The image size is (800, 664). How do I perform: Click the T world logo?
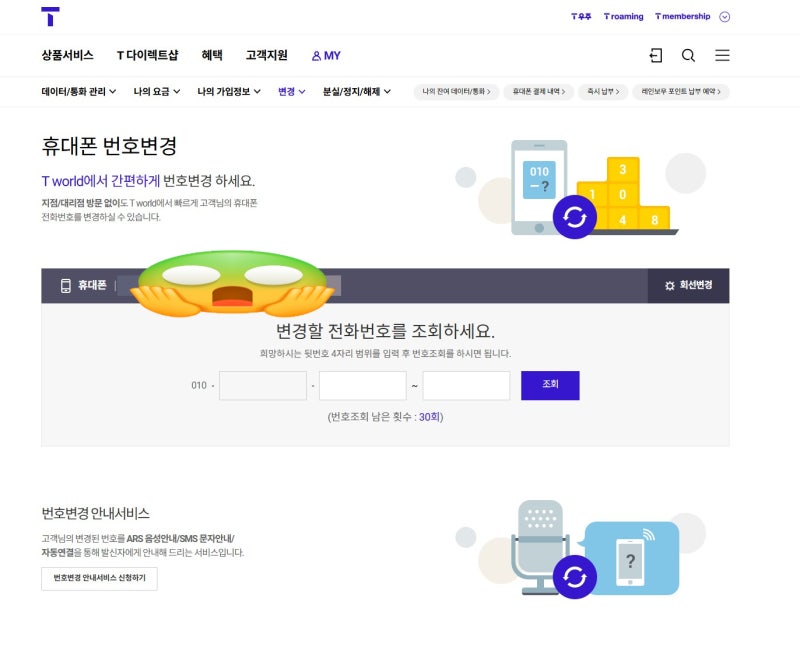tap(50, 16)
